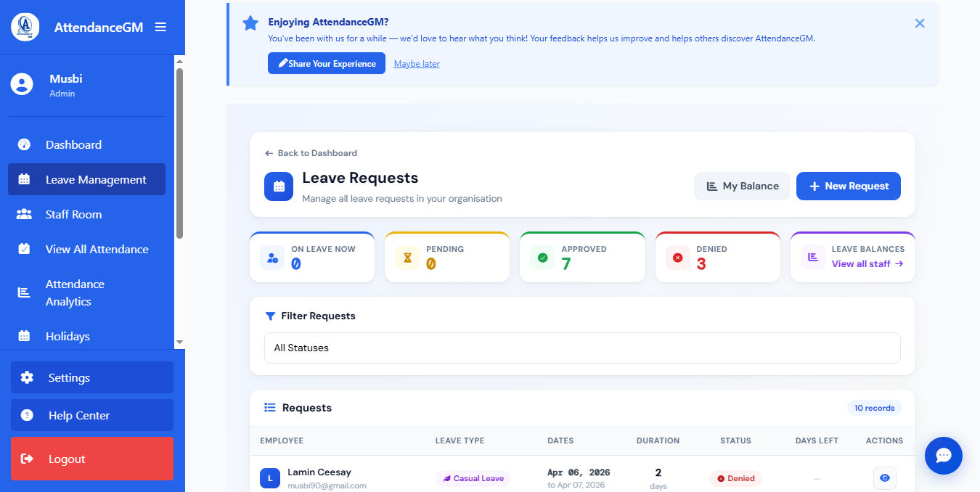Click the Maybe later link
Image resolution: width=980 pixels, height=492 pixels.
[x=417, y=64]
